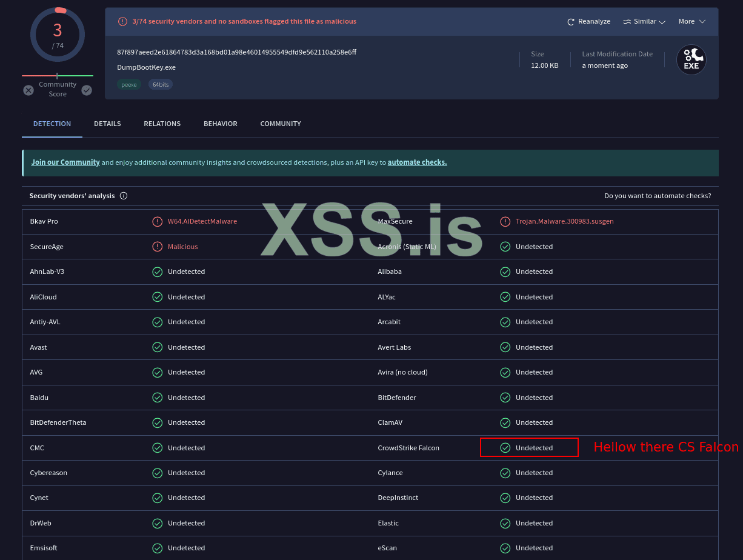This screenshot has height=560, width=743.
Task: Click AliCloud undetected check icon
Action: 158,297
